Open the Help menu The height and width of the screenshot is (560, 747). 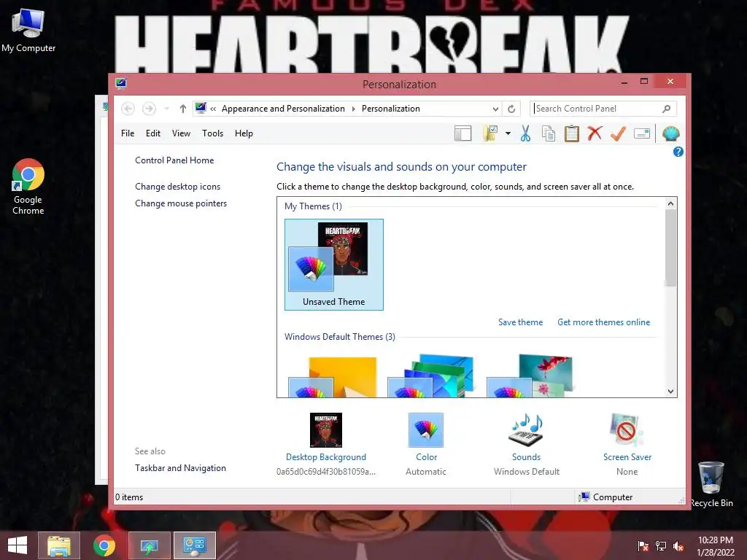click(x=244, y=133)
